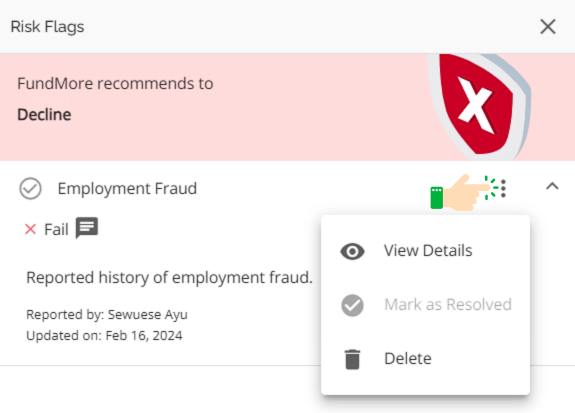575x413 pixels.
Task: Click the Employment Fraud heading
Action: 127,189
